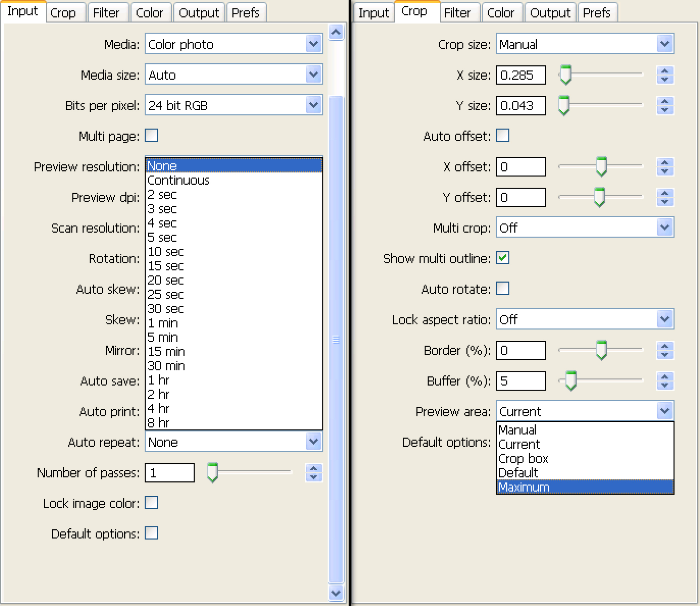Increase Number of passes with the up arrow
Screen dimensions: 700x606
[314, 468]
